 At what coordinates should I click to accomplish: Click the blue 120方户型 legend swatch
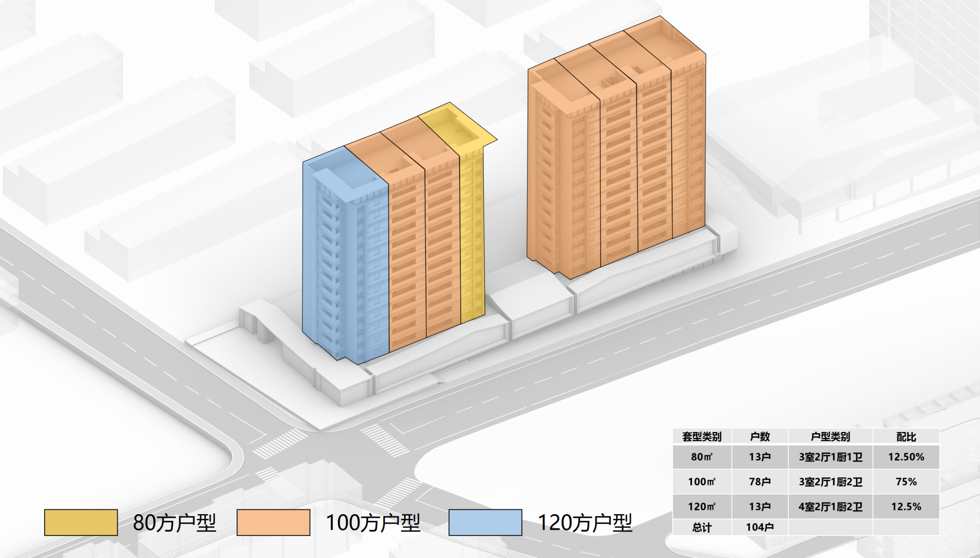[485, 522]
